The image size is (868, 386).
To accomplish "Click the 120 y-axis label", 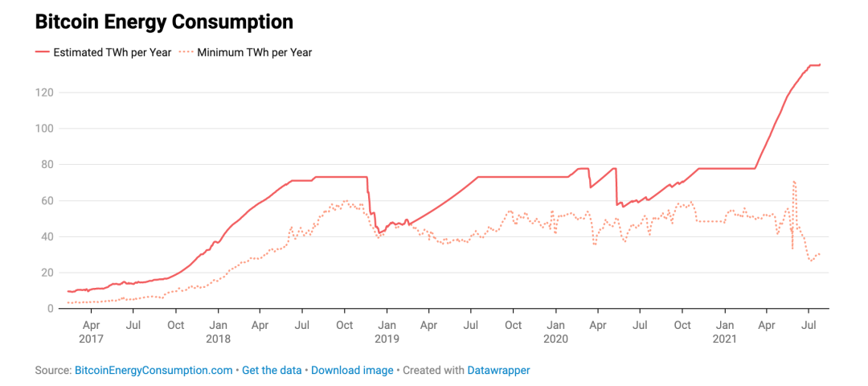I will point(44,92).
